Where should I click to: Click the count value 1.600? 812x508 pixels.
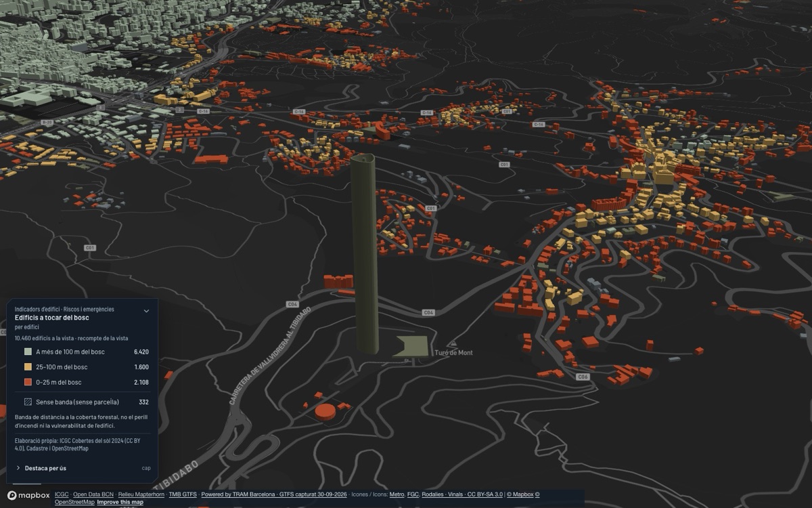(141, 367)
